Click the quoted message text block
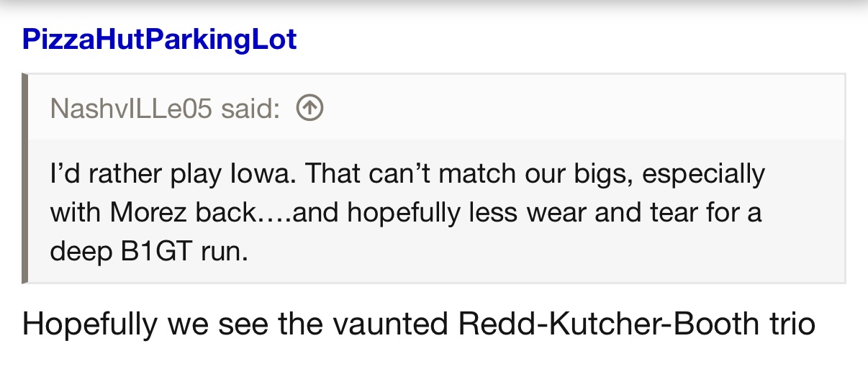This screenshot has height=387, width=868. click(x=407, y=214)
